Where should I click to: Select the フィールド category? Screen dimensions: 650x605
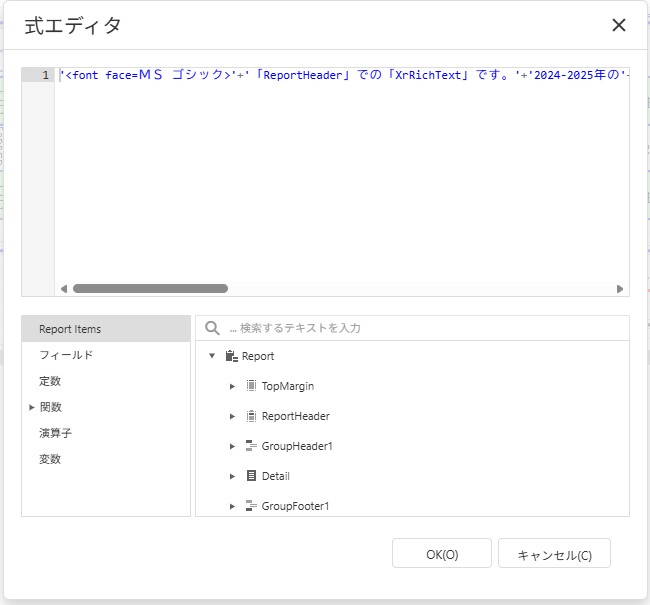pos(66,355)
